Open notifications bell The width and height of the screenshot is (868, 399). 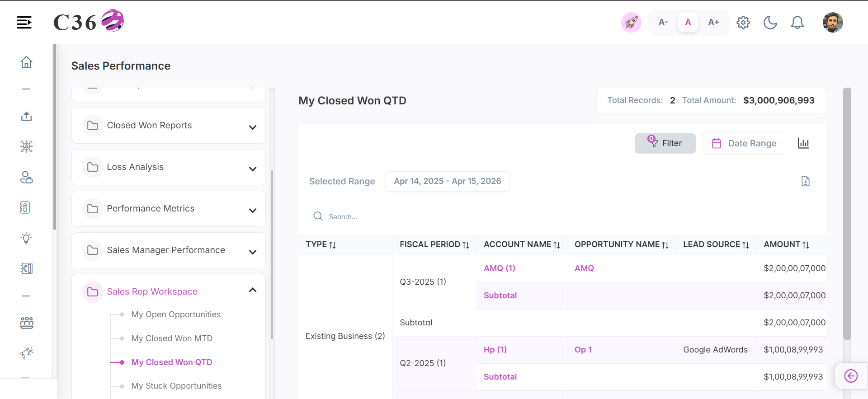tap(797, 23)
